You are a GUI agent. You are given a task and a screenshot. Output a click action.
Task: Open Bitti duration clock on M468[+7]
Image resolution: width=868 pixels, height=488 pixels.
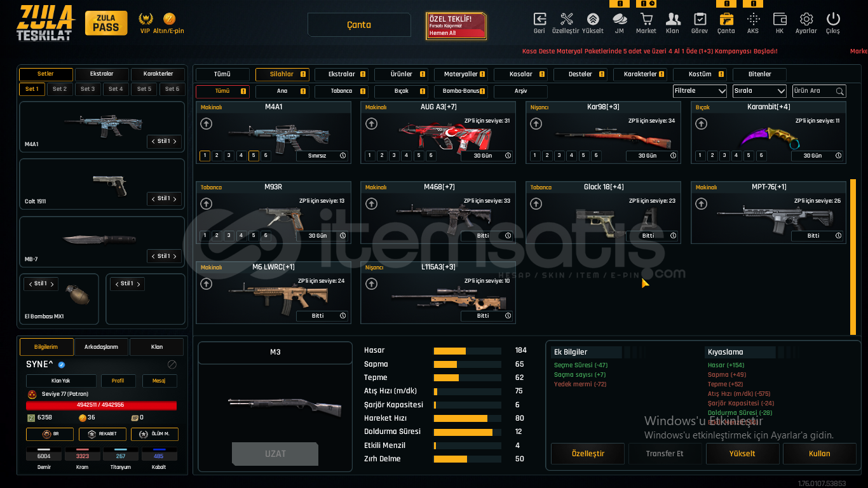(x=508, y=236)
